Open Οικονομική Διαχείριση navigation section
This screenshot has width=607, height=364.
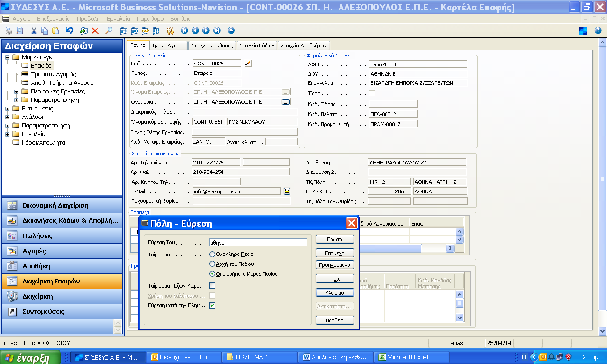pos(62,206)
